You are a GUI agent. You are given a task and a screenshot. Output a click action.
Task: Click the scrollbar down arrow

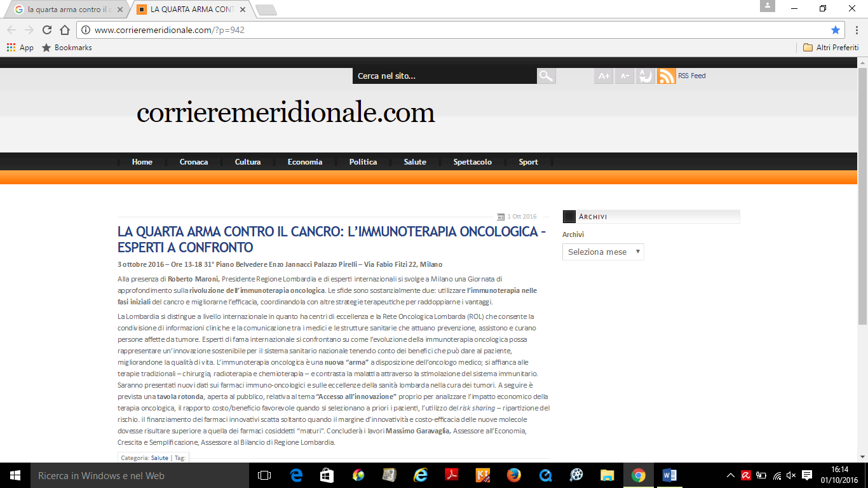tap(862, 457)
